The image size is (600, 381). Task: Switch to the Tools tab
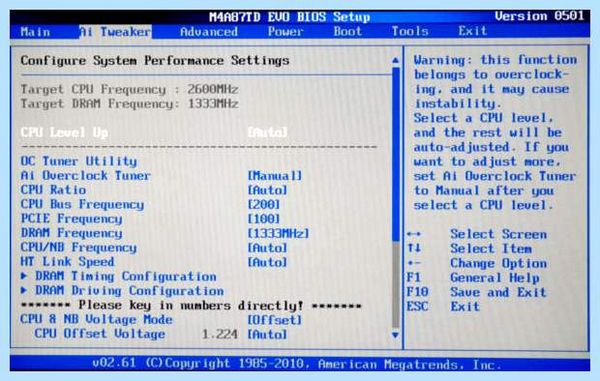point(410,31)
